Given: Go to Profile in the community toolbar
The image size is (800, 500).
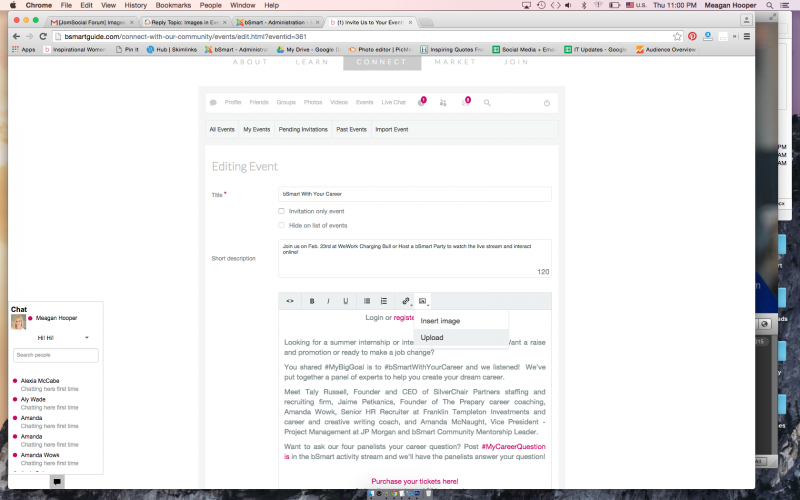Looking at the screenshot, I should 233,103.
